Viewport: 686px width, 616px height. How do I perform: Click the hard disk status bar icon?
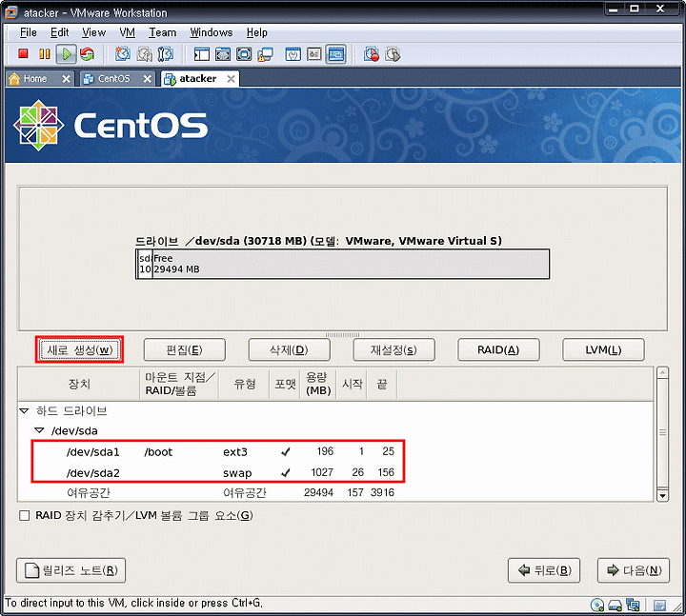click(x=615, y=606)
